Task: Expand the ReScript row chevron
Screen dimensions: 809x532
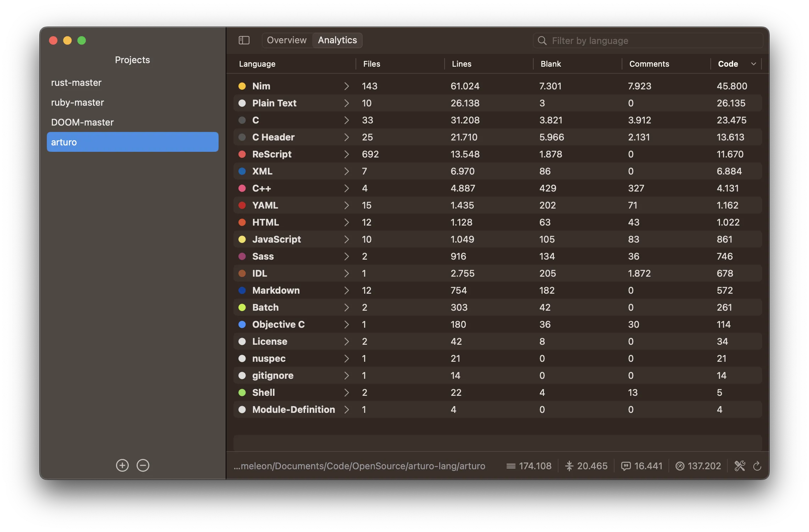Action: pyautogui.click(x=347, y=154)
